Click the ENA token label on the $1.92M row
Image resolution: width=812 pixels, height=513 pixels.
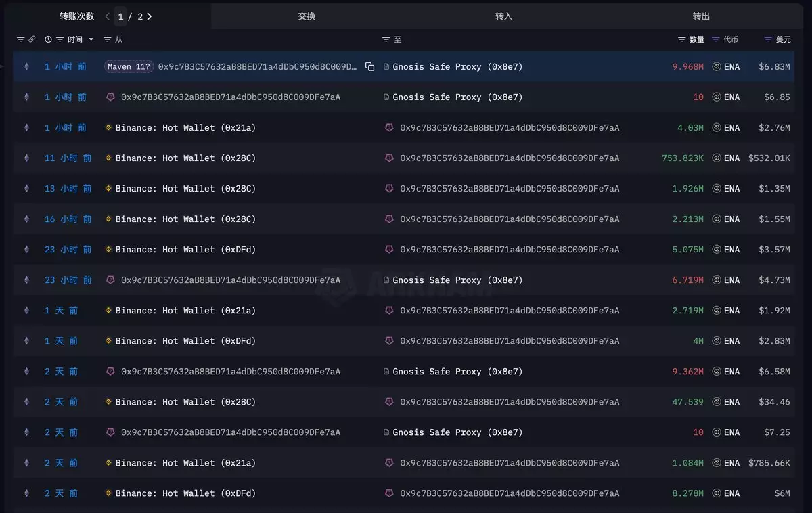coord(731,310)
